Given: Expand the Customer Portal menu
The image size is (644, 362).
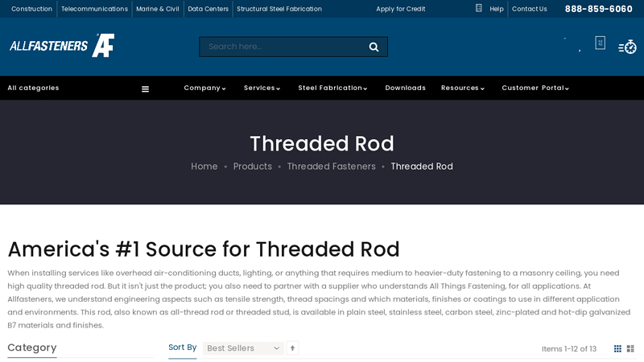Looking at the screenshot, I should pos(535,88).
